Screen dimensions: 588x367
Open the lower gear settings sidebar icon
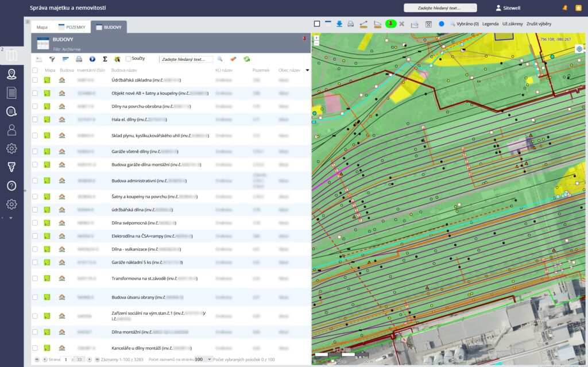pyautogui.click(x=11, y=204)
